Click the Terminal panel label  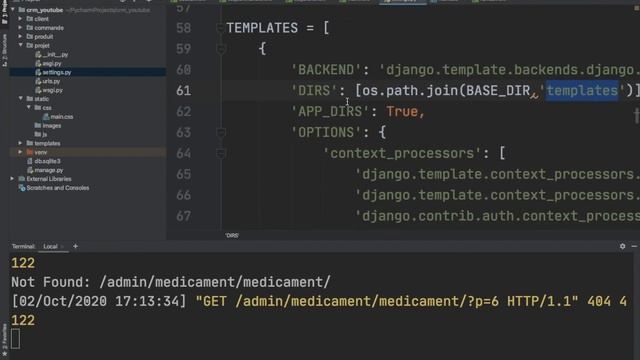click(23, 247)
